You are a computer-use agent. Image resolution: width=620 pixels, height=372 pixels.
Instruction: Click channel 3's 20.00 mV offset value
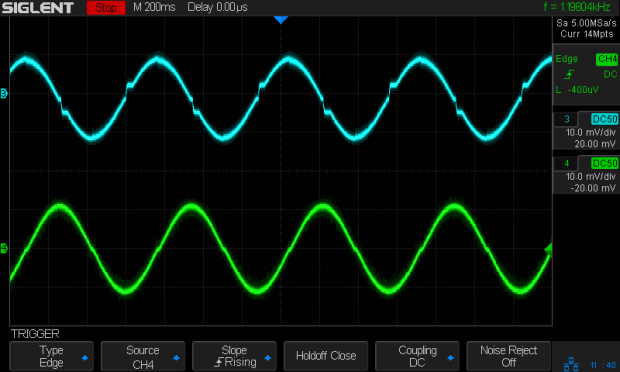595,144
